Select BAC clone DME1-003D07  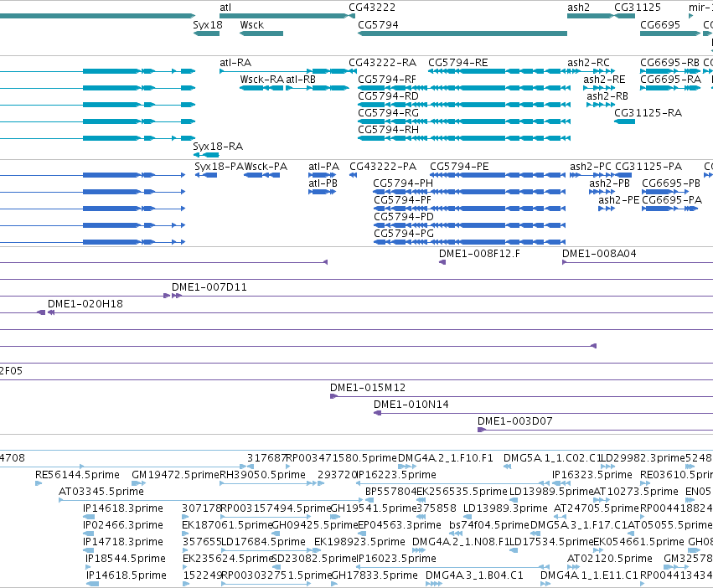coord(514,422)
